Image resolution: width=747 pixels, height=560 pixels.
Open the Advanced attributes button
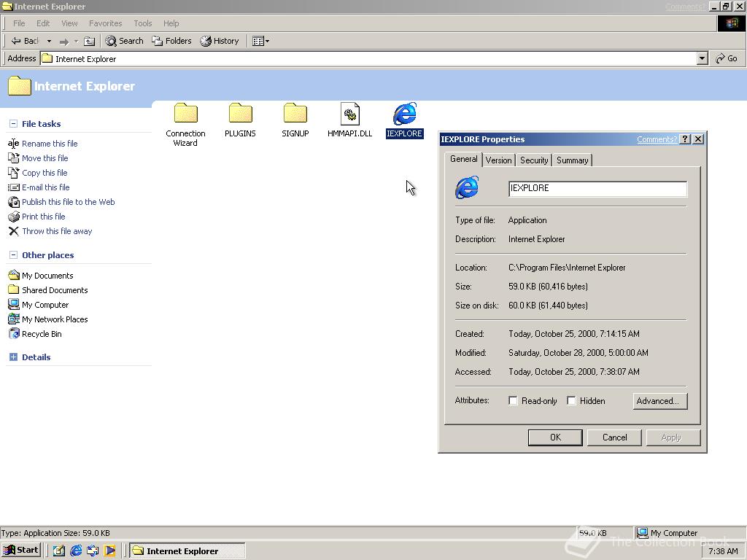tap(659, 401)
